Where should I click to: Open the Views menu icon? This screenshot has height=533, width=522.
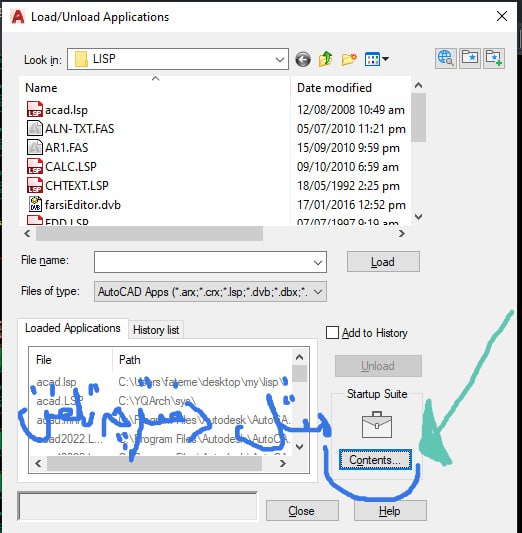tap(376, 59)
